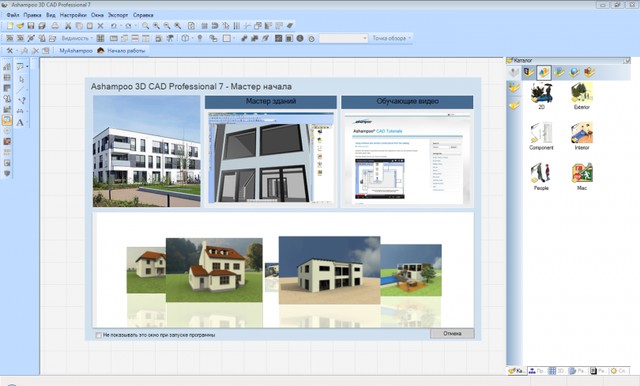Expand the dropdown arrow beside the hammer icon
The image size is (640, 386).
coord(17,51)
